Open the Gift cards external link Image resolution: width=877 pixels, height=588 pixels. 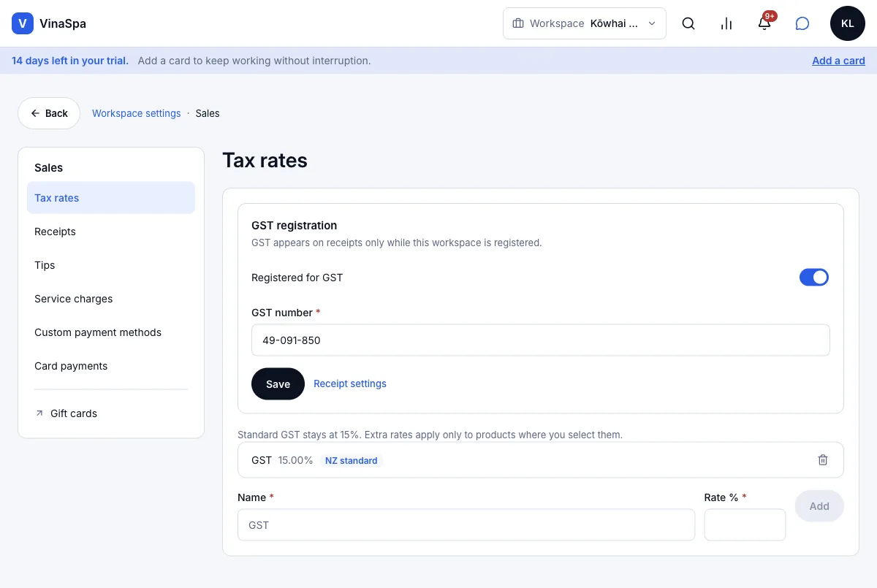tap(111, 413)
